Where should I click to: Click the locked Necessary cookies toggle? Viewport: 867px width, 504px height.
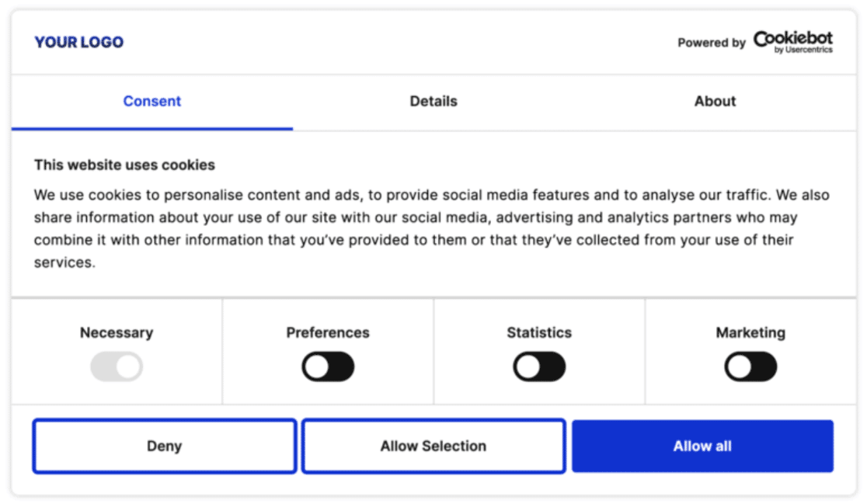117,366
